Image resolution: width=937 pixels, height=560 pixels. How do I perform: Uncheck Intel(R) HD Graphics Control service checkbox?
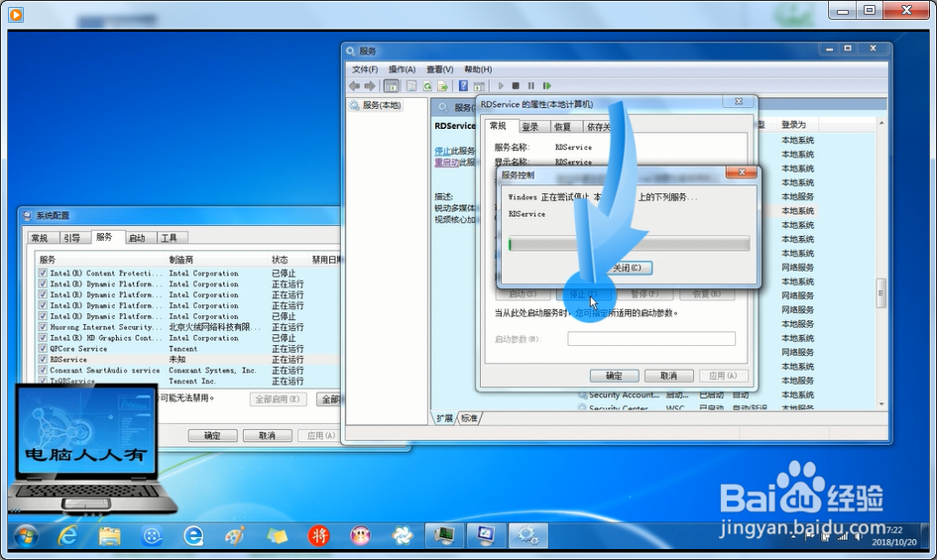(x=43, y=338)
